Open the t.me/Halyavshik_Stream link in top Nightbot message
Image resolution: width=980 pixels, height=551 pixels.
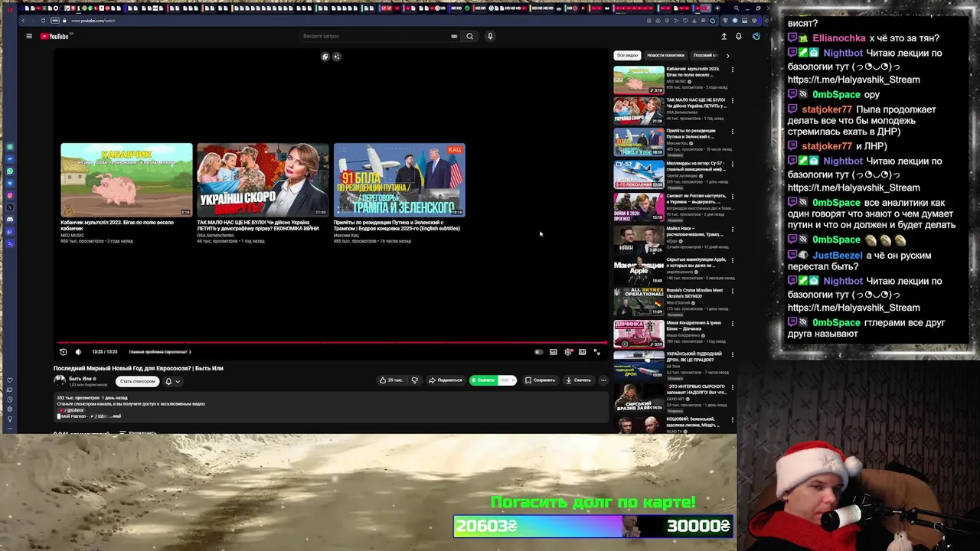click(854, 80)
